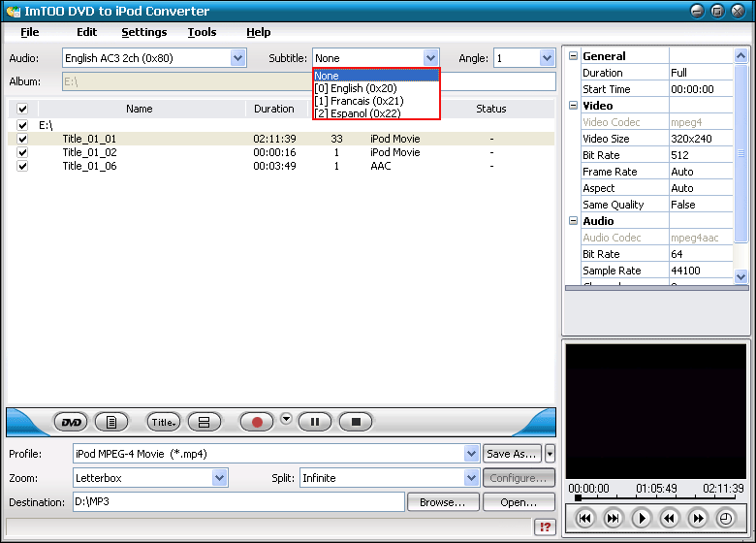Rewind the preview video
Screen dimensions: 756x543
click(669, 519)
